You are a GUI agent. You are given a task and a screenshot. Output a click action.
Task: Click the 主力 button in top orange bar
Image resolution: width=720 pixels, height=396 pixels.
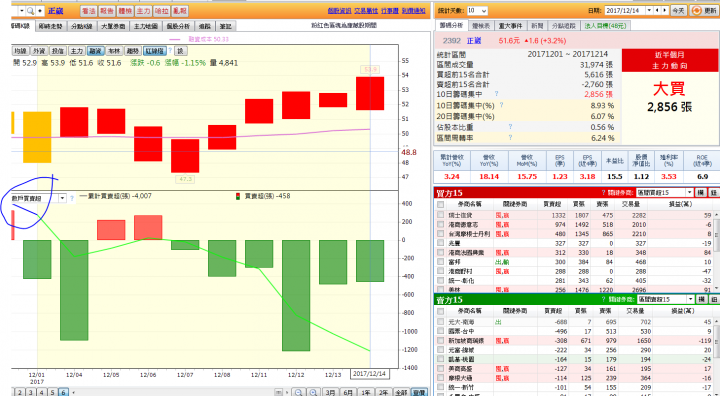(143, 11)
